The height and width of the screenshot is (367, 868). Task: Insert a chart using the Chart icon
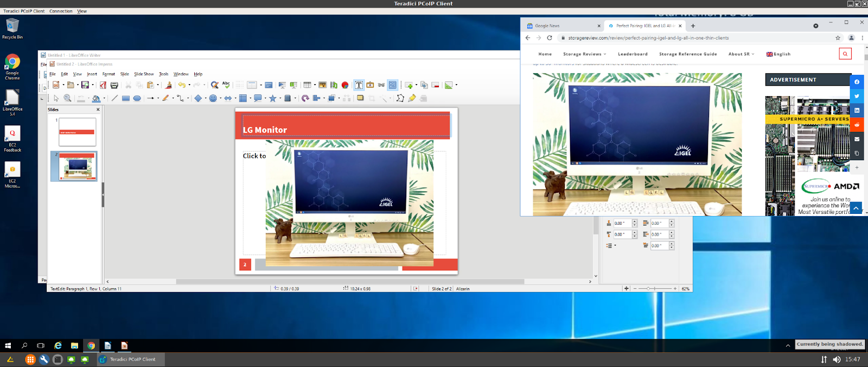(345, 85)
